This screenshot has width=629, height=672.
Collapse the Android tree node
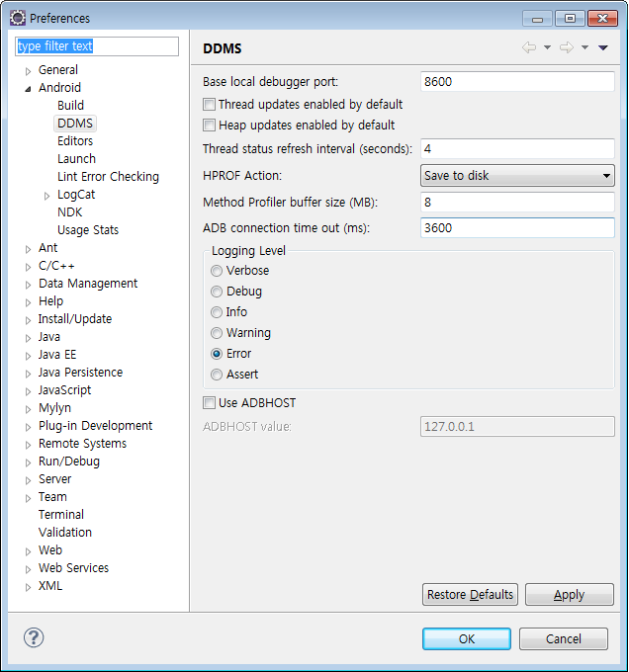[x=28, y=89]
